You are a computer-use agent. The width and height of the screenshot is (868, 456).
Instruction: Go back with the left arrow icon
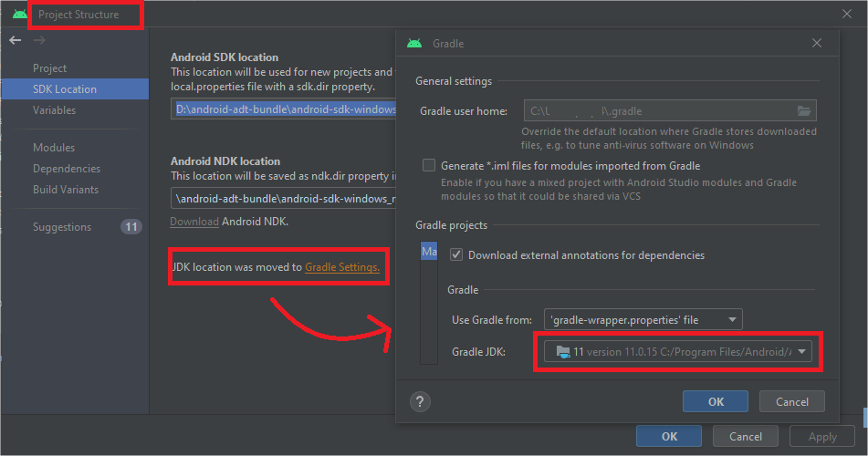coord(15,40)
